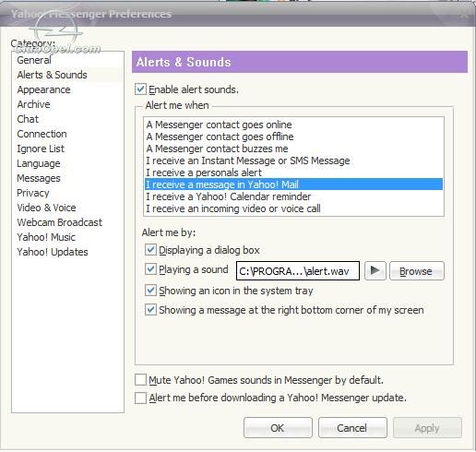Select 'I receive a message in Yahoo! Mail'
The width and height of the screenshot is (476, 452).
pos(293,184)
